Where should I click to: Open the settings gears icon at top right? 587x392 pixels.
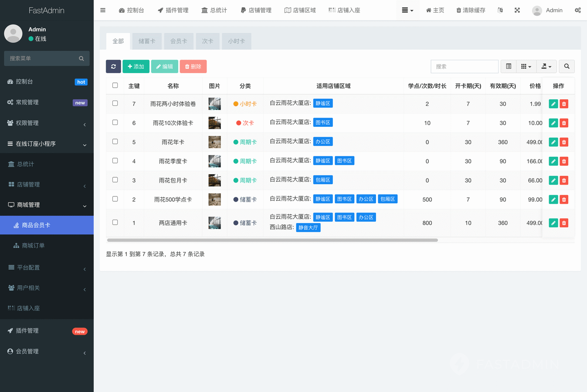click(x=577, y=10)
